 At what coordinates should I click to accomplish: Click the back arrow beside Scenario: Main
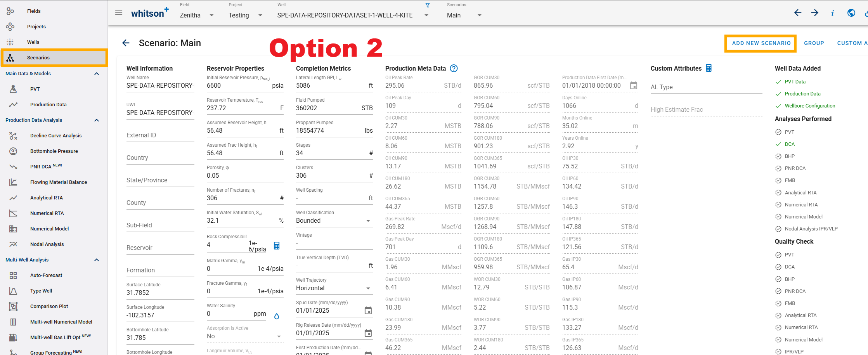click(x=126, y=43)
